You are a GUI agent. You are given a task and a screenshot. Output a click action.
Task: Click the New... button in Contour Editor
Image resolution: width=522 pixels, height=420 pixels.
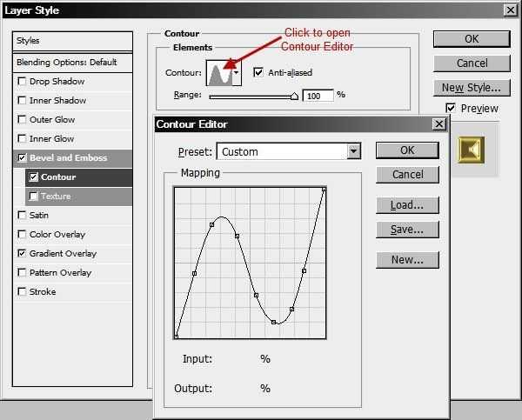pyautogui.click(x=407, y=260)
